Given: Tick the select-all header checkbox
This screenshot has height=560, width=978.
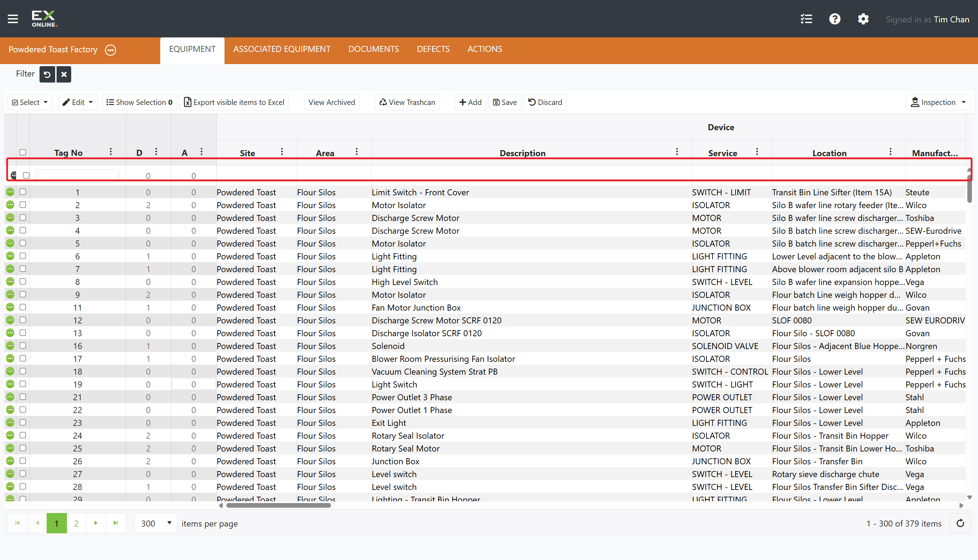Looking at the screenshot, I should pyautogui.click(x=23, y=152).
